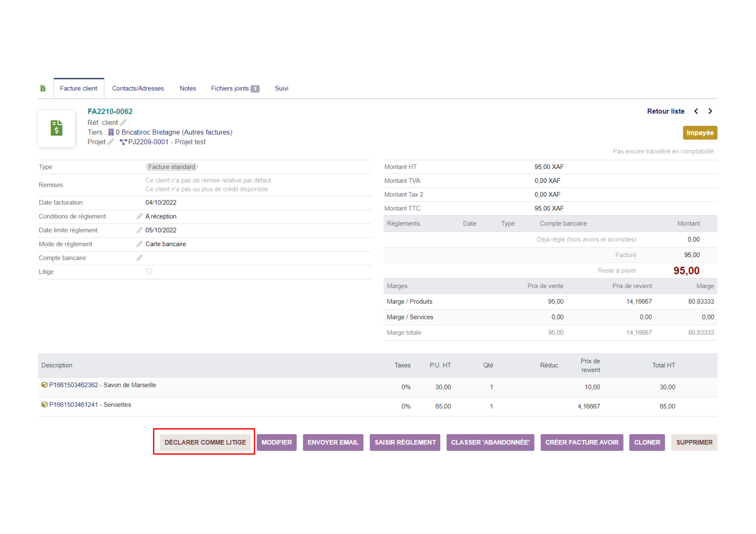Open the Suivi tab
Screen dimensions: 756x534
coord(282,88)
